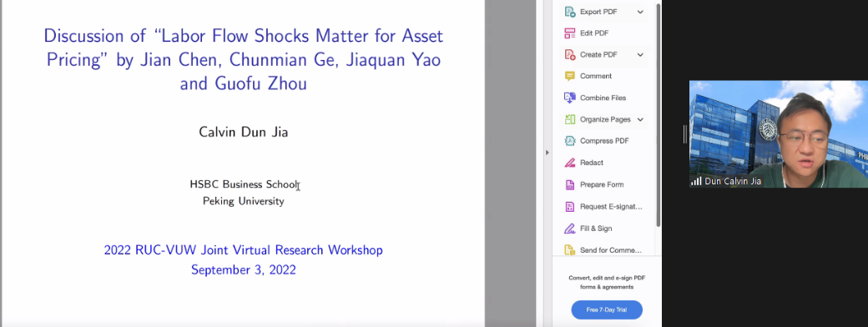
Task: Expand the Create PDF dropdown chevron
Action: (640, 55)
